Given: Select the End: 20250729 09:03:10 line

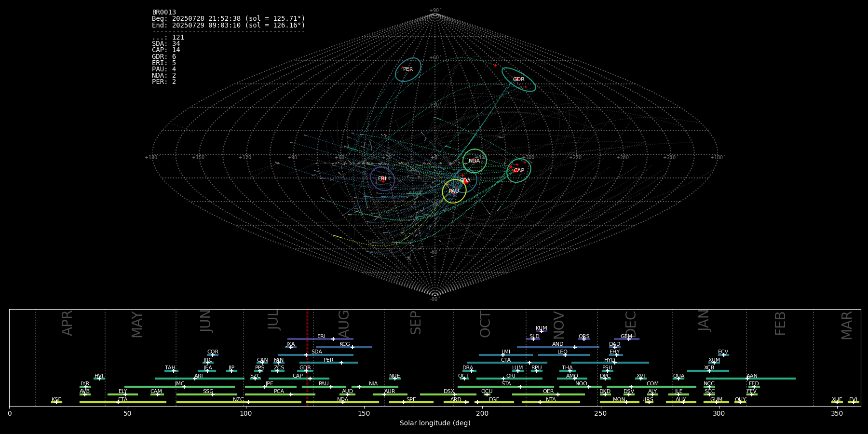Looking at the screenshot, I should tap(229, 25).
